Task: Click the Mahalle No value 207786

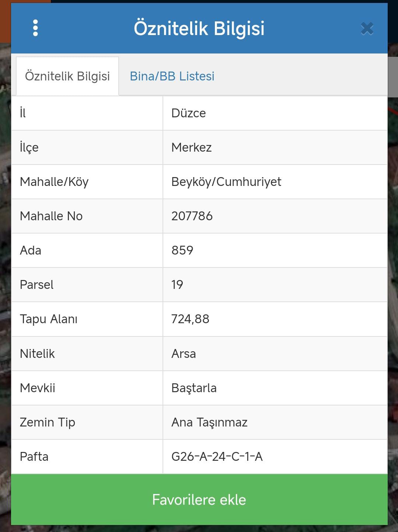Action: pos(192,216)
